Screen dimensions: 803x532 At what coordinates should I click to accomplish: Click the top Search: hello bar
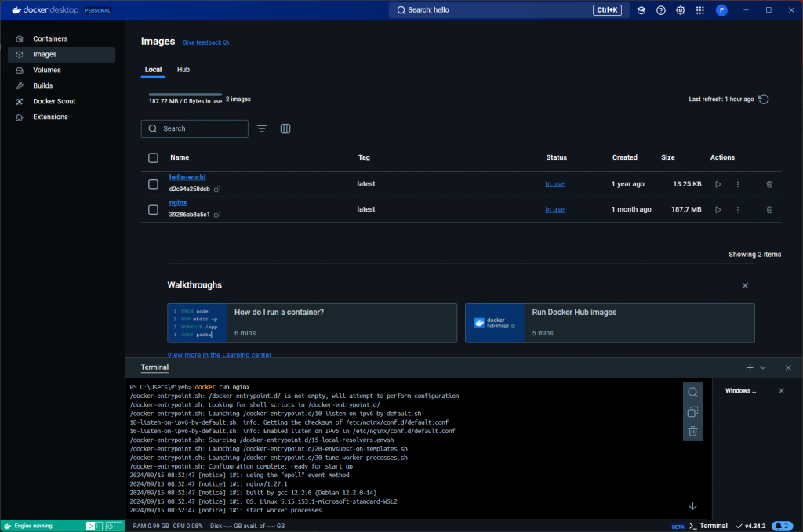coord(509,10)
